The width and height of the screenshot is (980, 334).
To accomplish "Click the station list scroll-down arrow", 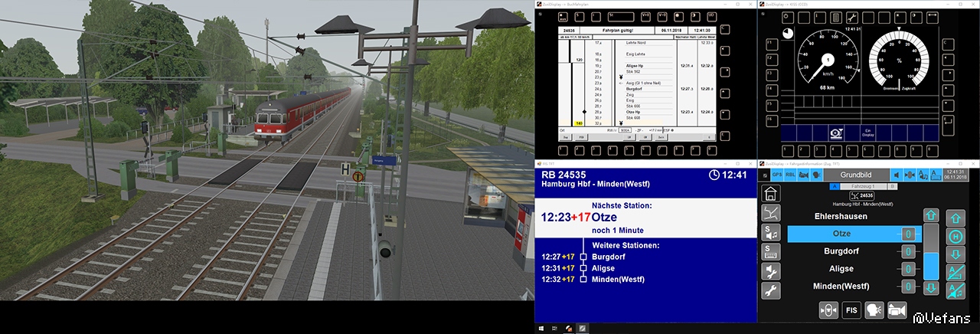I will point(931,288).
